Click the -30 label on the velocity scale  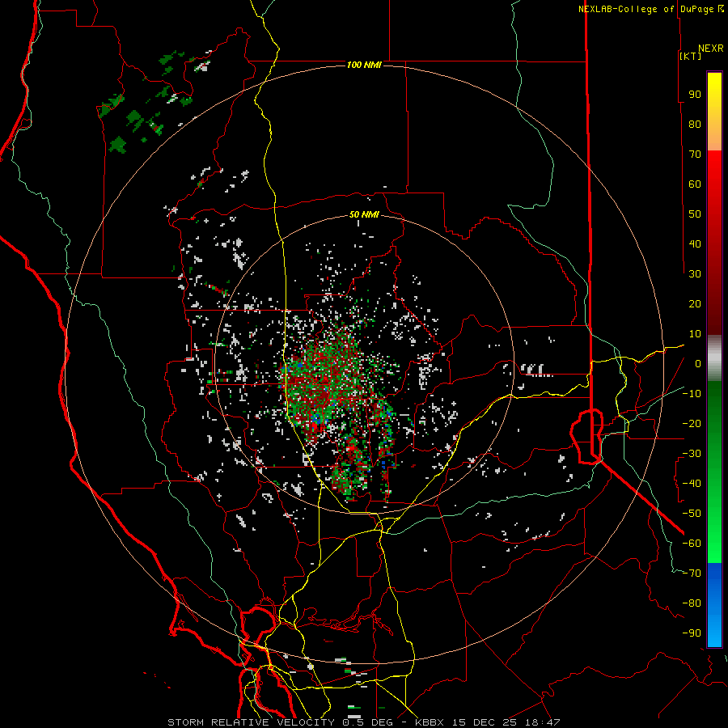692,454
